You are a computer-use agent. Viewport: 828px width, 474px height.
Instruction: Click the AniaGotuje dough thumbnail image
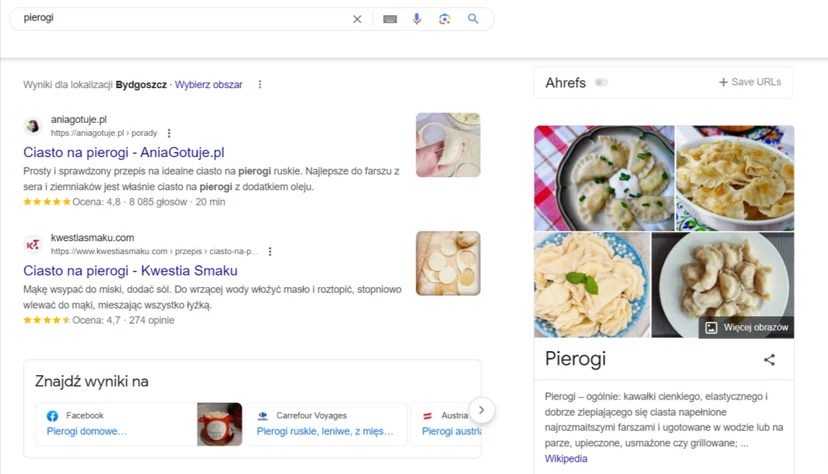pyautogui.click(x=448, y=145)
